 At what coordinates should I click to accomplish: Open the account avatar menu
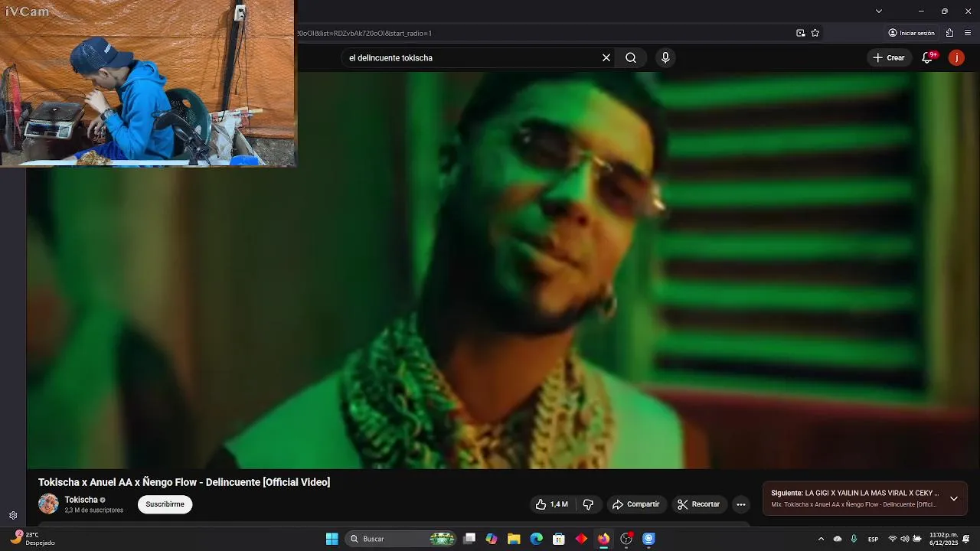[956, 57]
